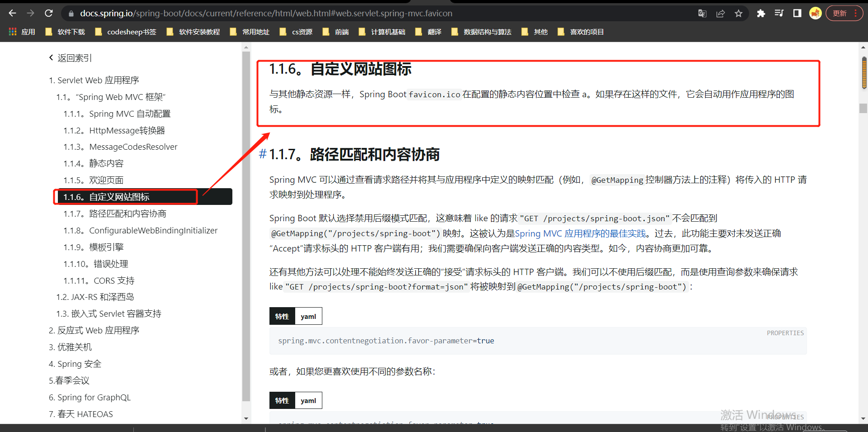Screen dimensions: 868x432
Task: Open the 软件下载 bookmark folder
Action: point(66,32)
